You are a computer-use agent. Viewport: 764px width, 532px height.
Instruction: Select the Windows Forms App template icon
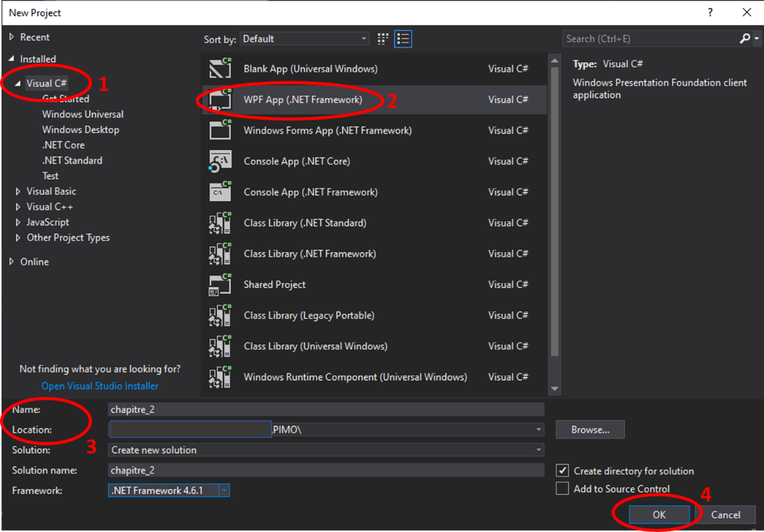[x=220, y=130]
